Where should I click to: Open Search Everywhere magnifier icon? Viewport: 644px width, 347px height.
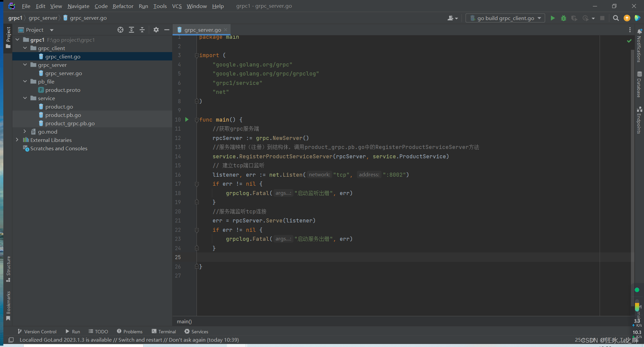(x=616, y=18)
